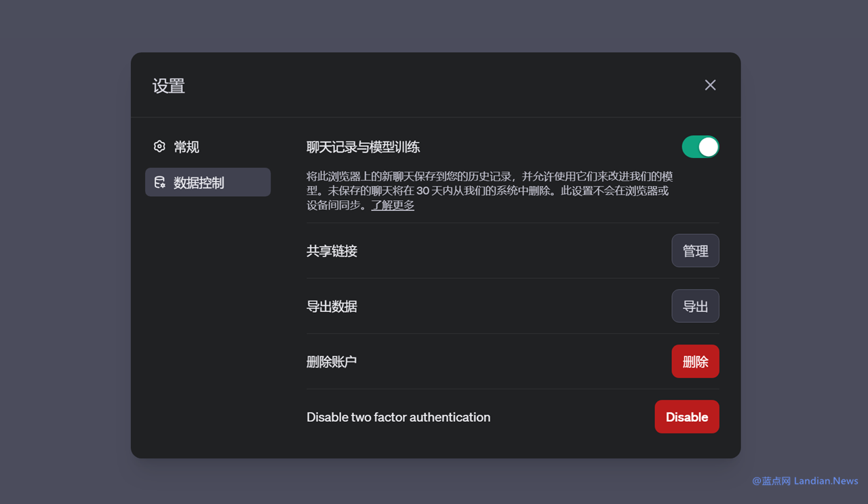
Task: Click the 聊天记录与模型训练 heading text
Action: point(363,147)
